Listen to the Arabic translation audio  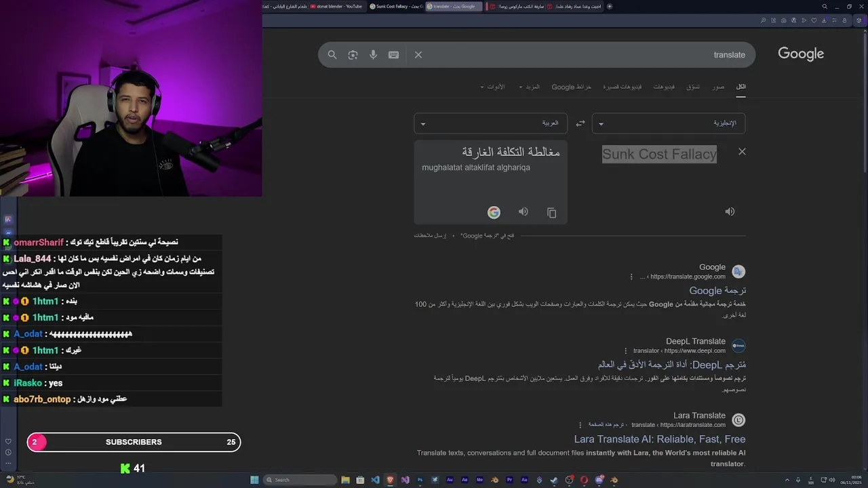pyautogui.click(x=524, y=212)
